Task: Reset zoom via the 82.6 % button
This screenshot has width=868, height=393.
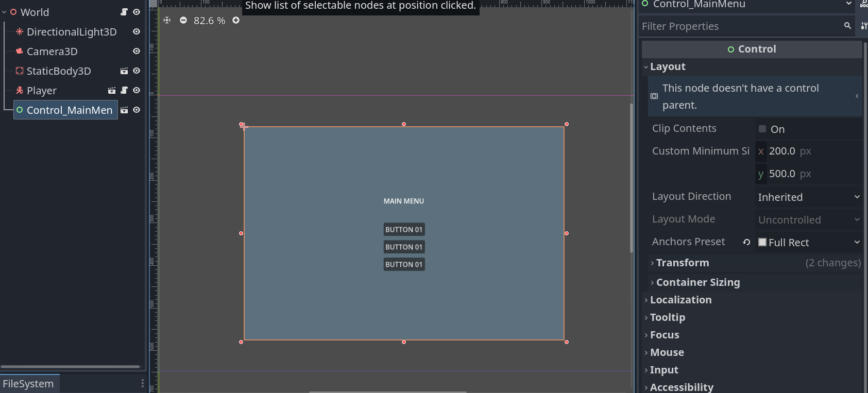Action: click(x=209, y=21)
